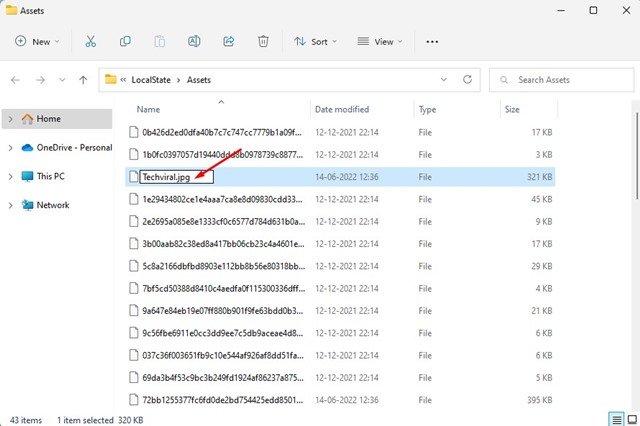Click the Delete trash can icon
640x426 pixels.
(263, 41)
